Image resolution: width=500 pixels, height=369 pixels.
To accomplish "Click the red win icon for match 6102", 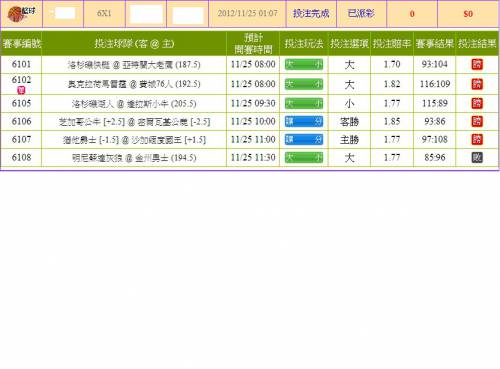I will 477,84.
